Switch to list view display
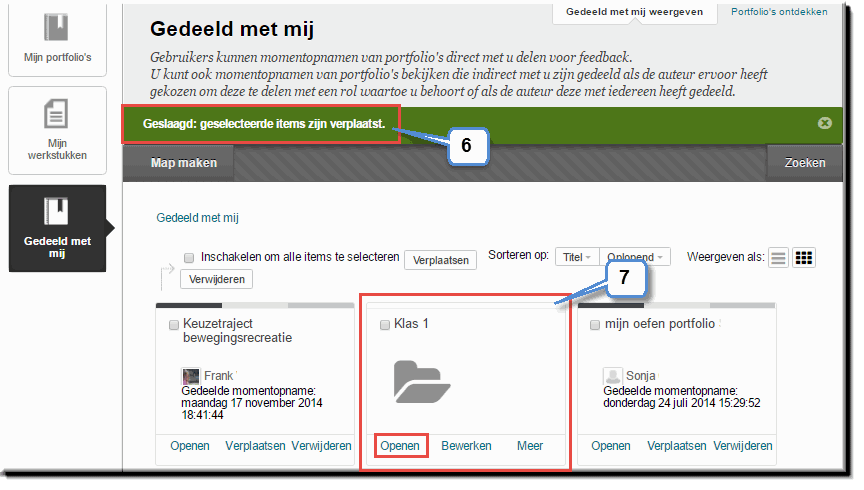 (x=778, y=257)
